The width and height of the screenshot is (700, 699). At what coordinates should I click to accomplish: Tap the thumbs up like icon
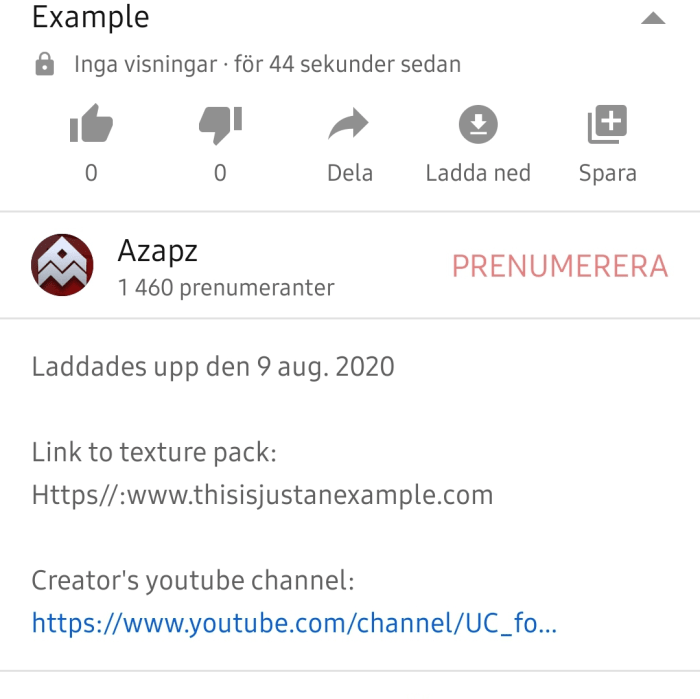pos(92,123)
